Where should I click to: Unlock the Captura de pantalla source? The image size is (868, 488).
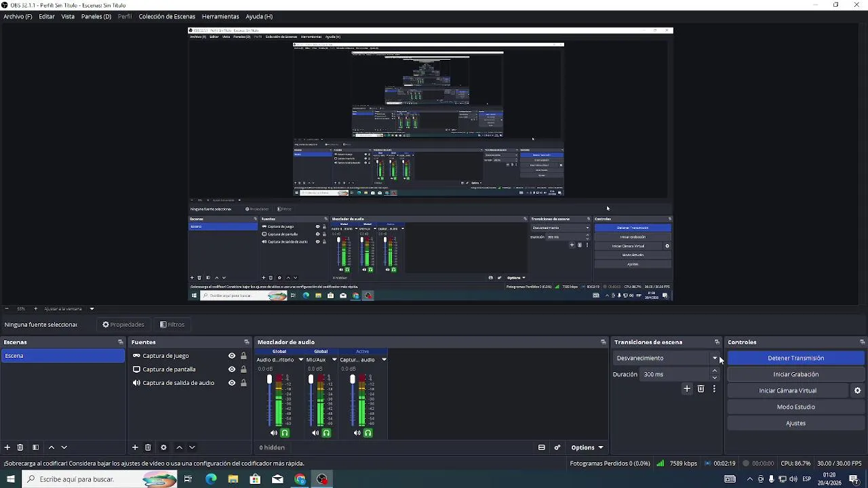(243, 369)
